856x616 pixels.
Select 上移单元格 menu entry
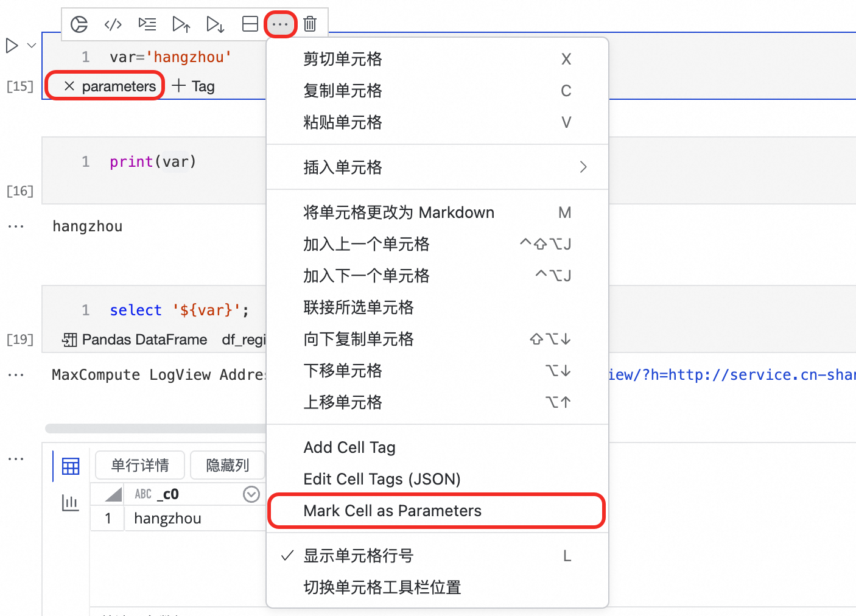click(x=437, y=402)
